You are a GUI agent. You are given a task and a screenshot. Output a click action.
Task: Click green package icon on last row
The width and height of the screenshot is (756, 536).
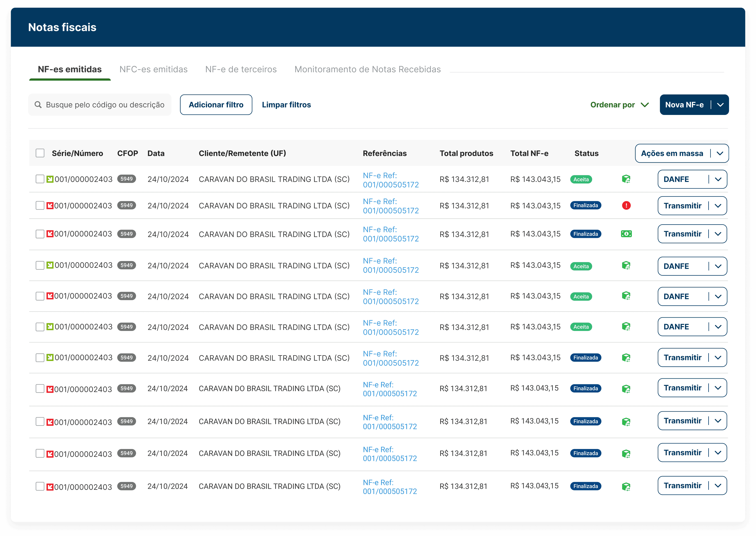[x=626, y=487]
